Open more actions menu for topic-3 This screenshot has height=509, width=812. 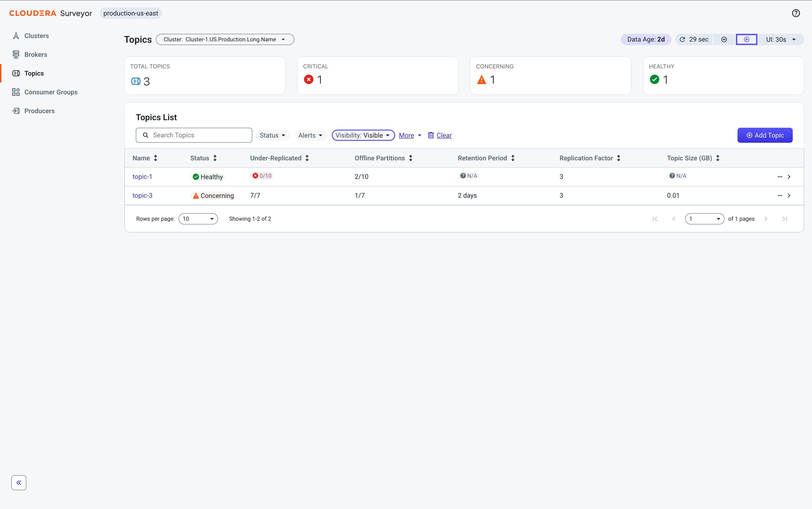point(780,196)
